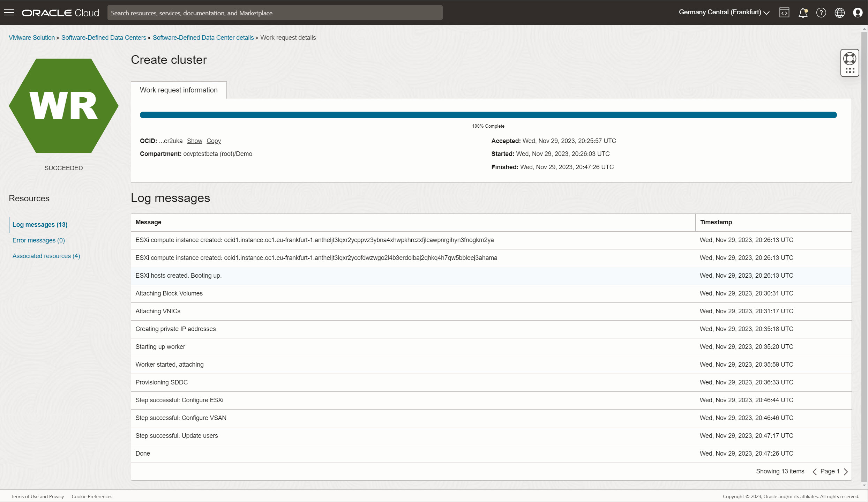
Task: Click the 100% complete progress bar
Action: click(x=488, y=115)
